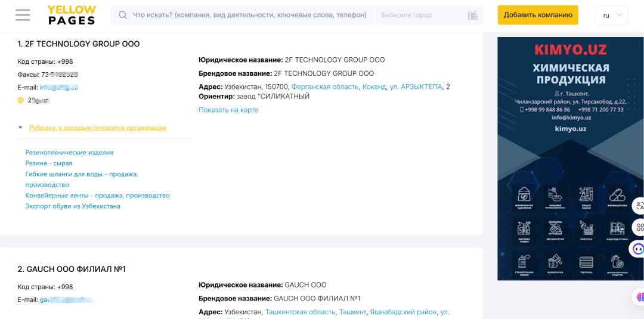Click 'info@kimyo.uz' in the ad banner
Screen dimensions: 644x319
[571, 117]
